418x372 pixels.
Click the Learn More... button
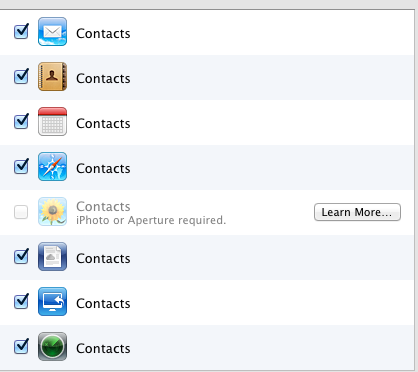pos(357,212)
